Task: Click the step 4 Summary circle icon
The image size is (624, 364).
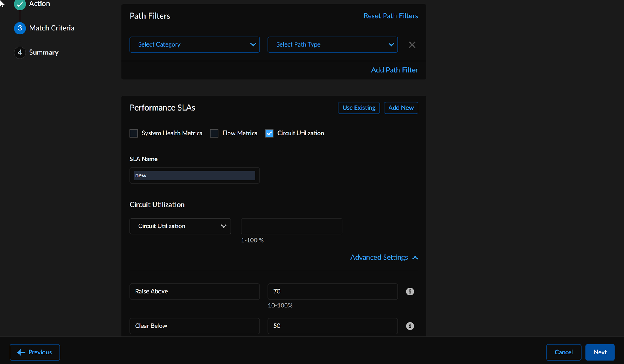Action: [x=20, y=53]
